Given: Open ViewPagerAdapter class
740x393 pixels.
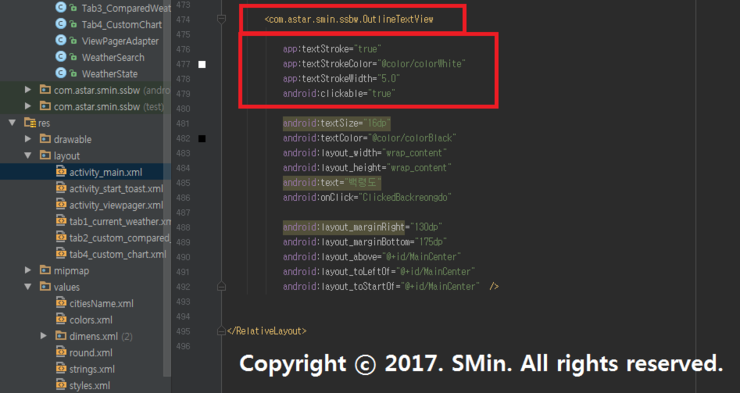Looking at the screenshot, I should click(x=120, y=41).
